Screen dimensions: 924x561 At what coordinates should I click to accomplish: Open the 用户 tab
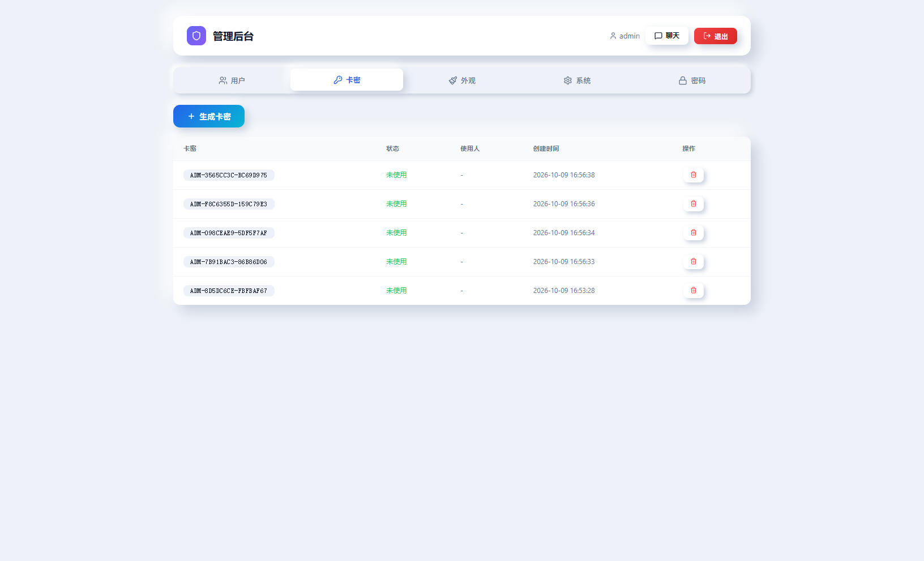pyautogui.click(x=232, y=80)
